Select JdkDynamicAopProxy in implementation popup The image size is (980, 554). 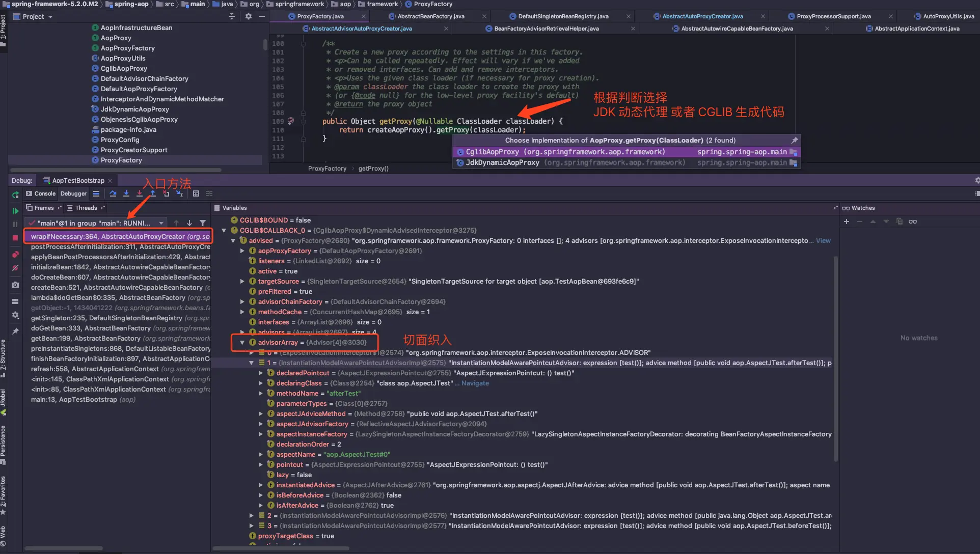tap(502, 162)
